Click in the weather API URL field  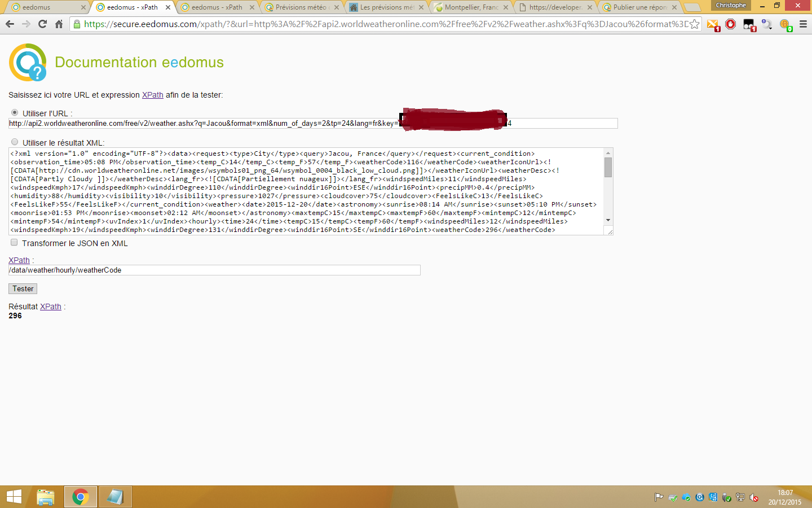click(x=313, y=123)
